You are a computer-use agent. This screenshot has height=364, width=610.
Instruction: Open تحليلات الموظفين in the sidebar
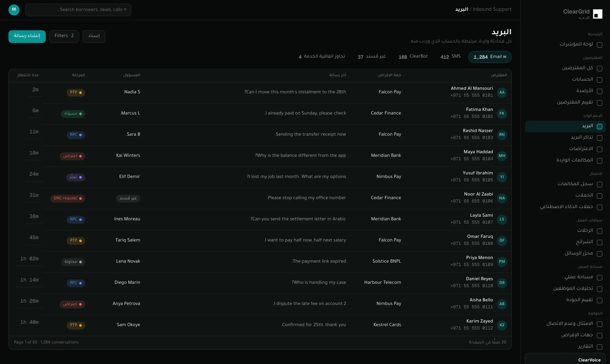tap(565, 289)
